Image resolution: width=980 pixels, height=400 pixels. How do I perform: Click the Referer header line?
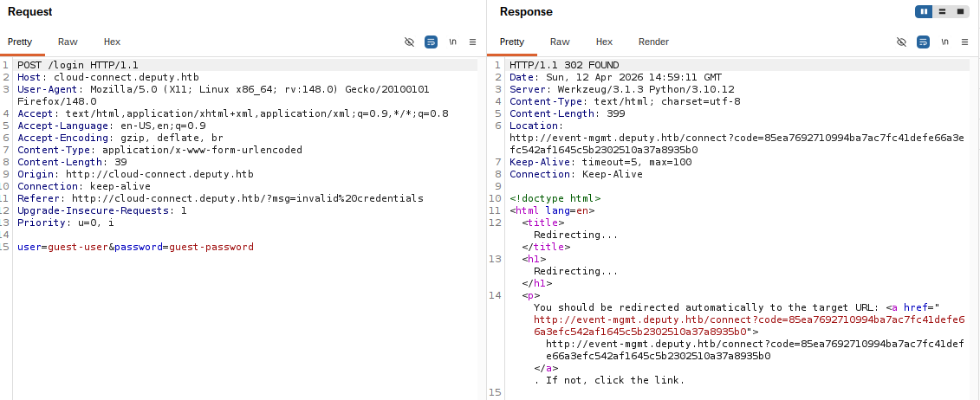[x=221, y=198]
